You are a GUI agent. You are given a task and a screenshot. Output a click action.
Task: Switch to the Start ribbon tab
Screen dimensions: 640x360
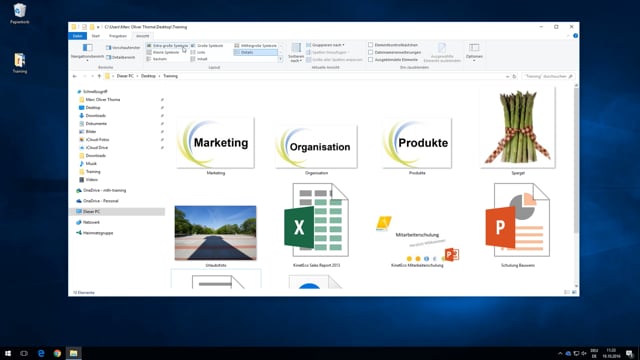coord(96,36)
